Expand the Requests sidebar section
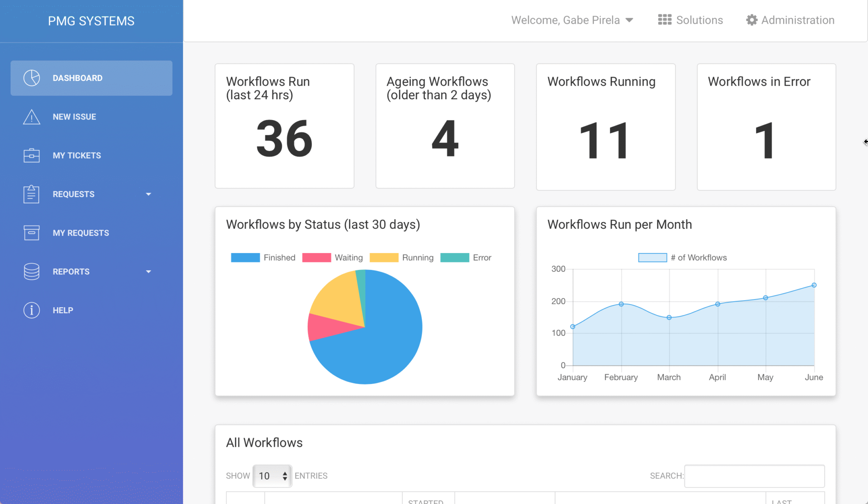This screenshot has width=868, height=504. (x=148, y=194)
